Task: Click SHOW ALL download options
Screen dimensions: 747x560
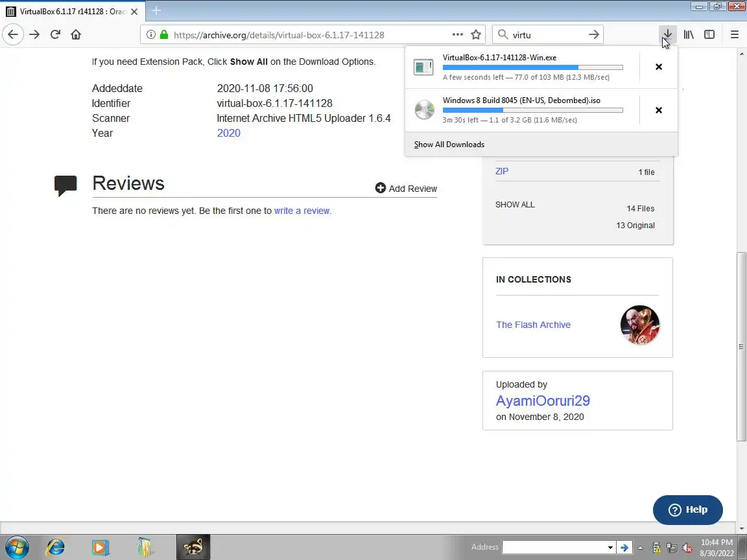Action: click(515, 205)
